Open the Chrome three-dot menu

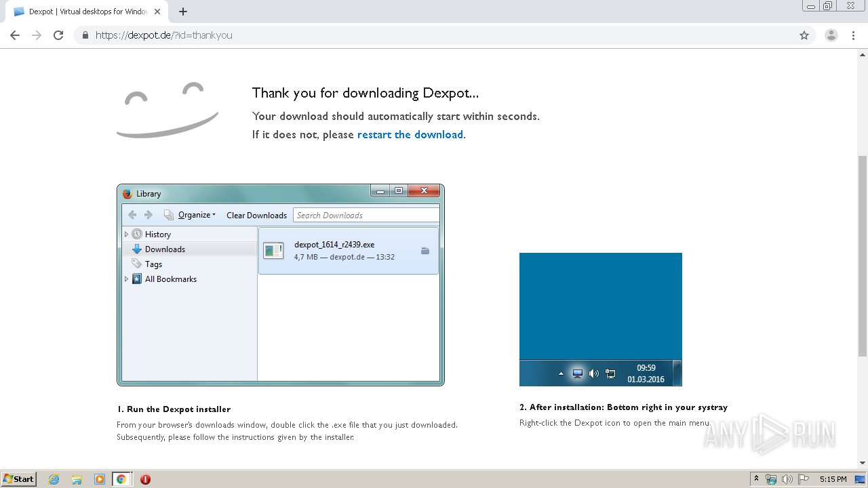pyautogui.click(x=854, y=35)
